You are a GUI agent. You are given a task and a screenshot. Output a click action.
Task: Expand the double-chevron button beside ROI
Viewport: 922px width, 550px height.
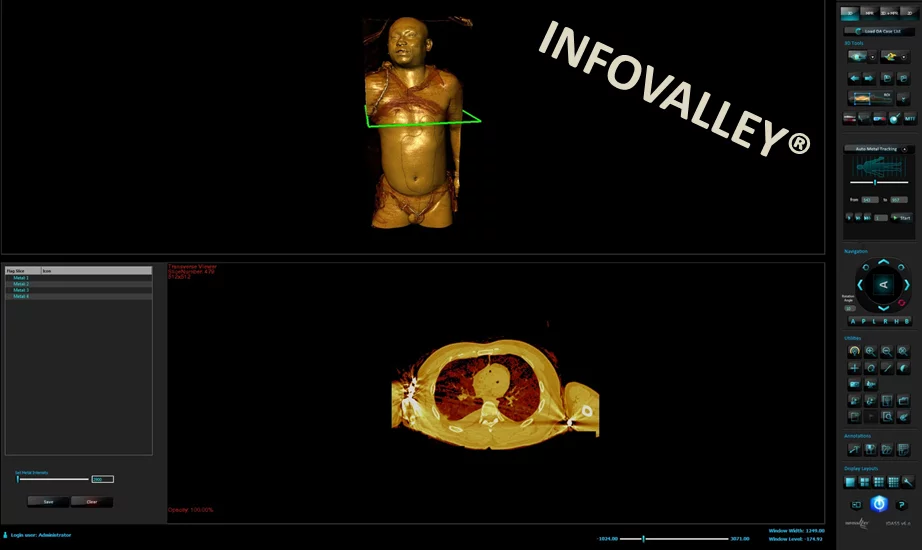904,98
